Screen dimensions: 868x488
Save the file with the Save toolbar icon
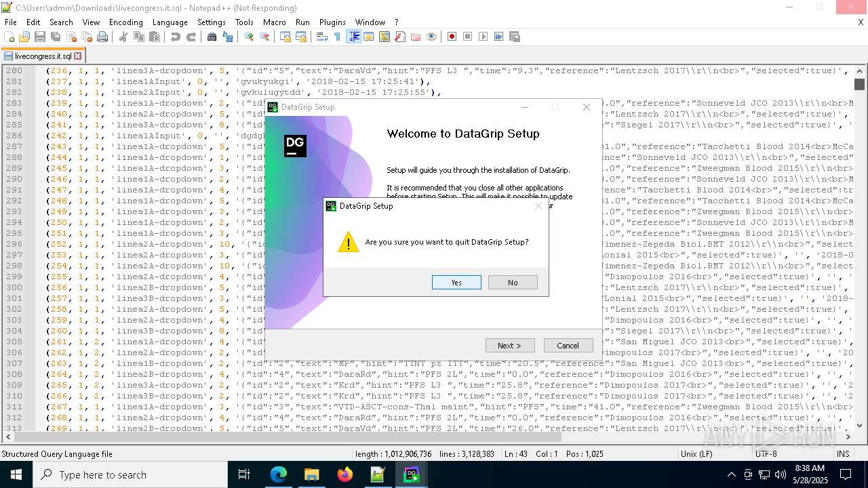pyautogui.click(x=40, y=37)
